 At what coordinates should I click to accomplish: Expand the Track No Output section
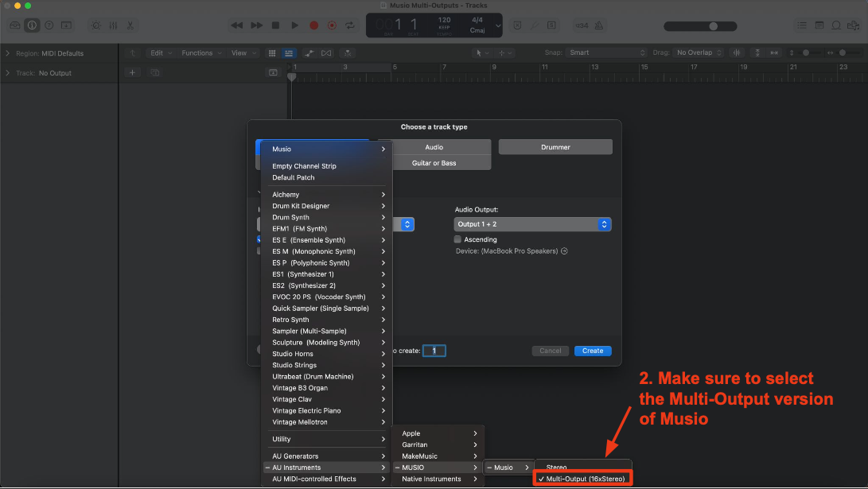click(7, 73)
